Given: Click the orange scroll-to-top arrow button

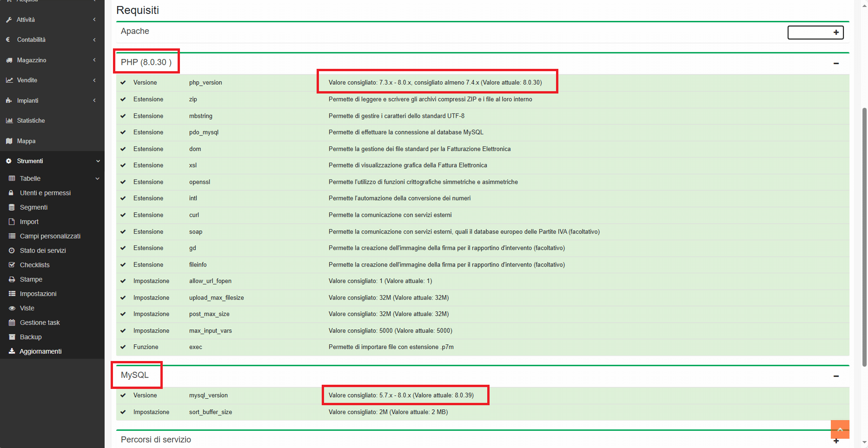Looking at the screenshot, I should pyautogui.click(x=840, y=429).
